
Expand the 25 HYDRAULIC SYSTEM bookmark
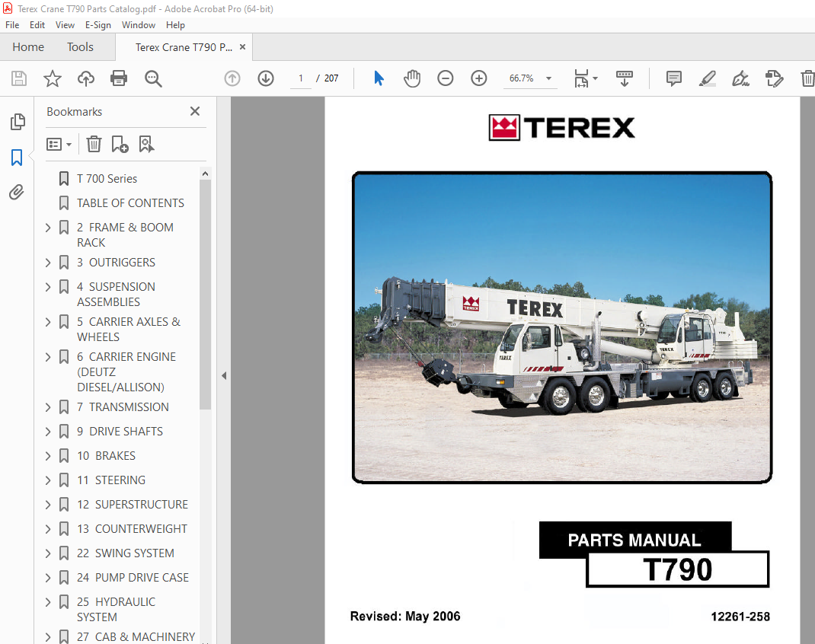pyautogui.click(x=48, y=602)
